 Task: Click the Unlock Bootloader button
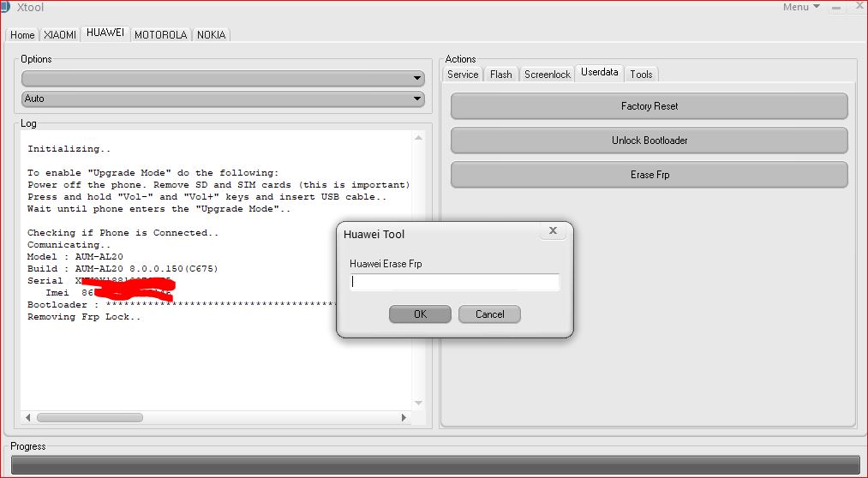tap(649, 140)
